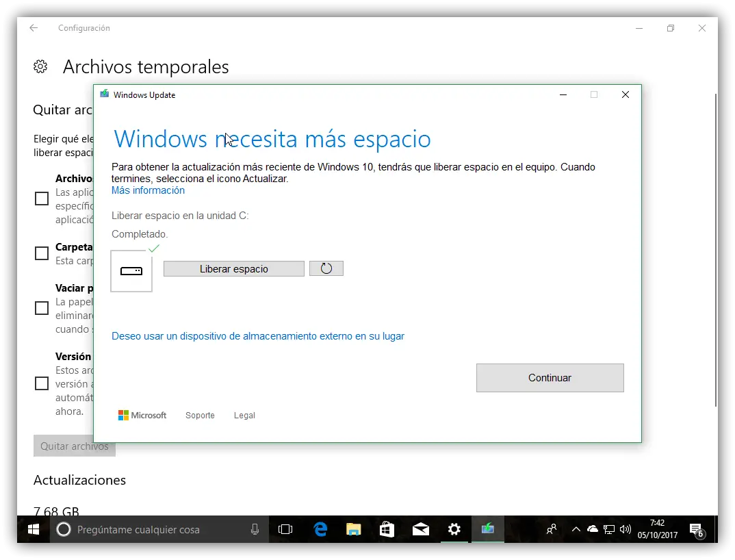735x560 pixels.
Task: Minimize the Windows Update dialog
Action: pos(563,94)
